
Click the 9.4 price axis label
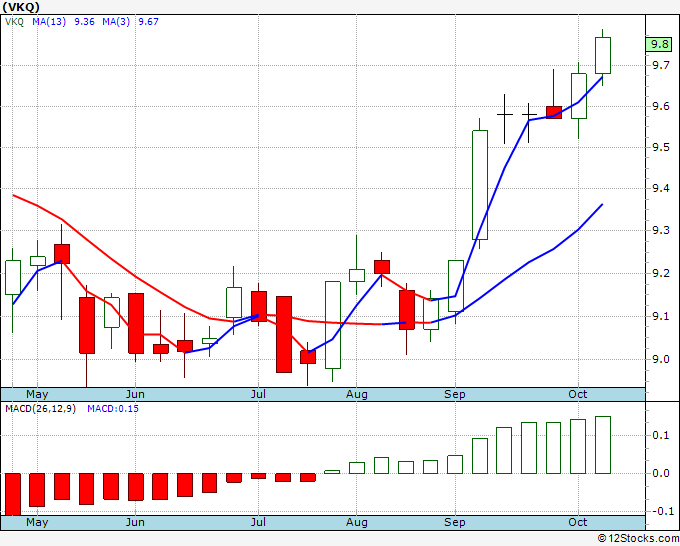660,188
